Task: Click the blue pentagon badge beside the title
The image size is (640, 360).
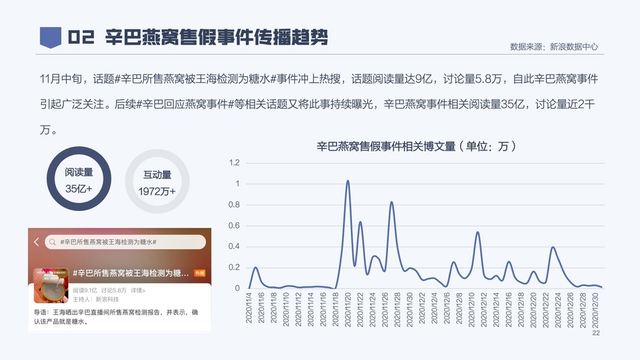Action: [50, 37]
